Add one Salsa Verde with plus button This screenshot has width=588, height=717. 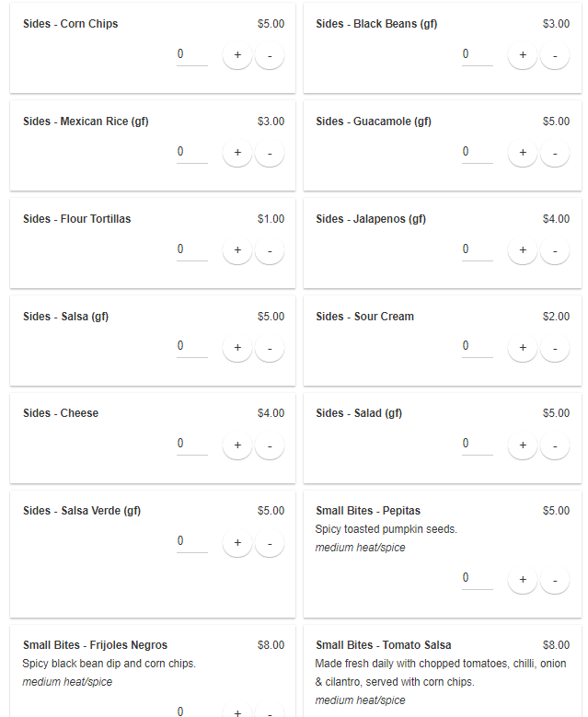236,543
